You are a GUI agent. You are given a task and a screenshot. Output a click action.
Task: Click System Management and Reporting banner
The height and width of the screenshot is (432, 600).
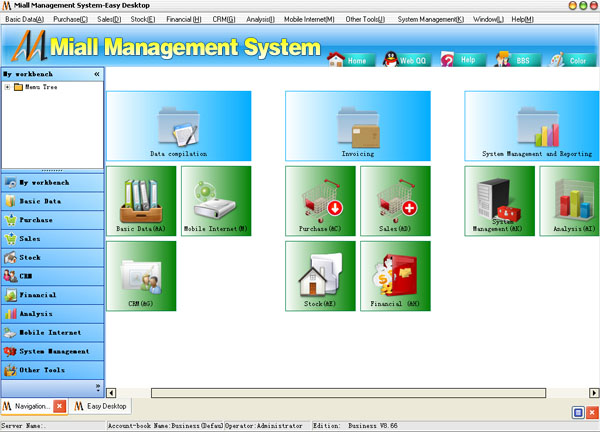pyautogui.click(x=532, y=126)
